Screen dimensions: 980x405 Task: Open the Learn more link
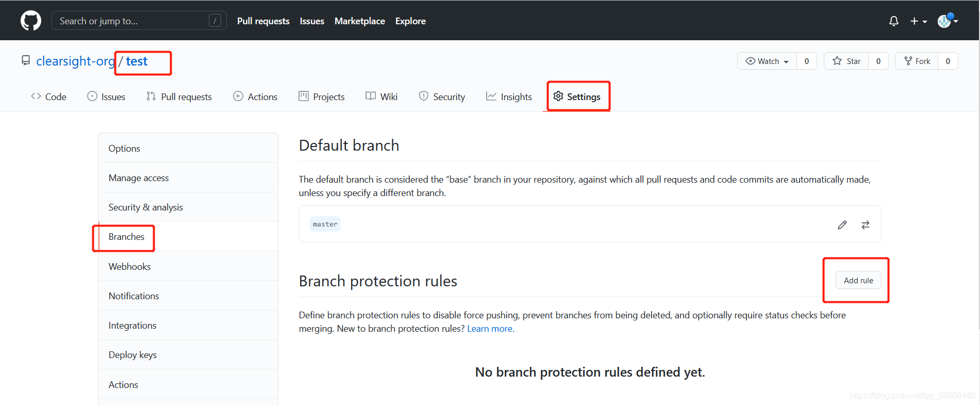[x=490, y=329]
